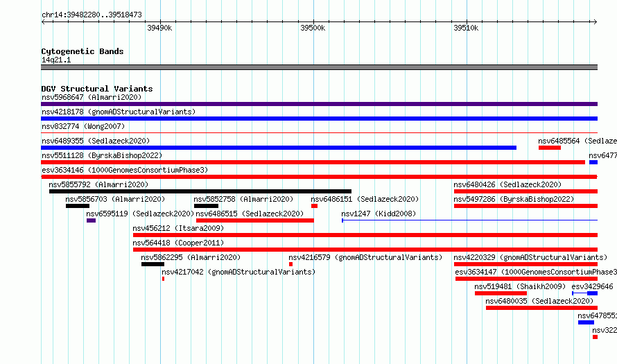Click the nsv5862295 small black bar
Screen dimensions: 617x364
tap(153, 264)
